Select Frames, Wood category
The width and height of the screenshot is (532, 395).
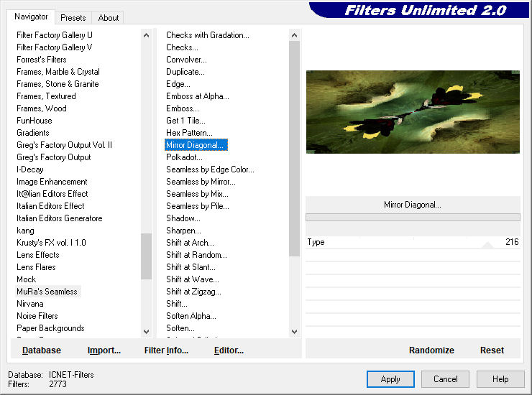42,108
